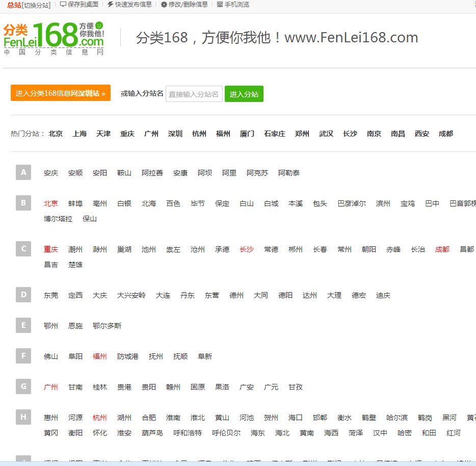Click the green 进入分站 button

[244, 94]
